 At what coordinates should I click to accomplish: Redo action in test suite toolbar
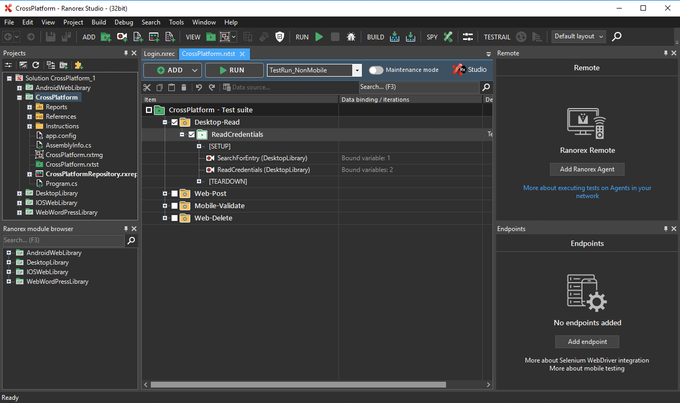tap(212, 87)
